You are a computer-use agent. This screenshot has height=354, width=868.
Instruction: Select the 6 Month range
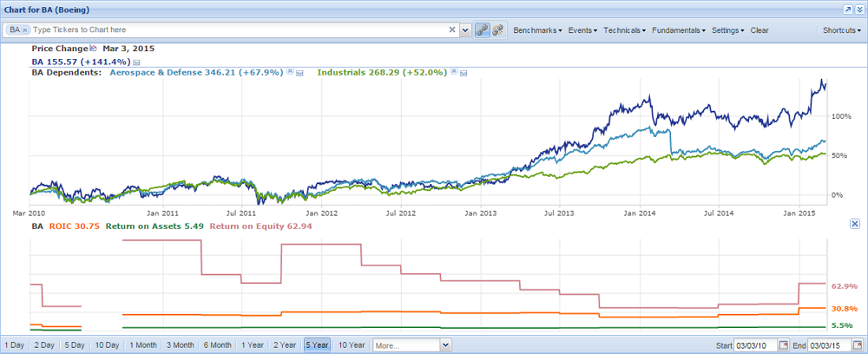(217, 345)
